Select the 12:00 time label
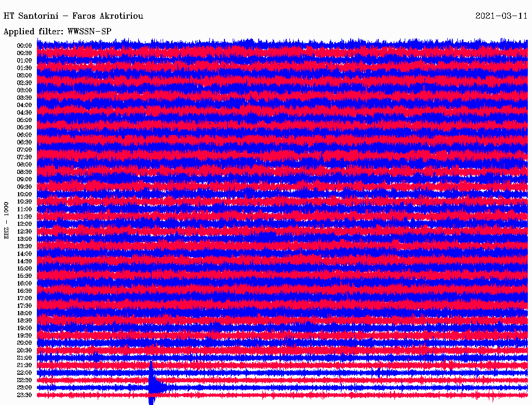The height and width of the screenshot is (405, 532). coord(24,224)
